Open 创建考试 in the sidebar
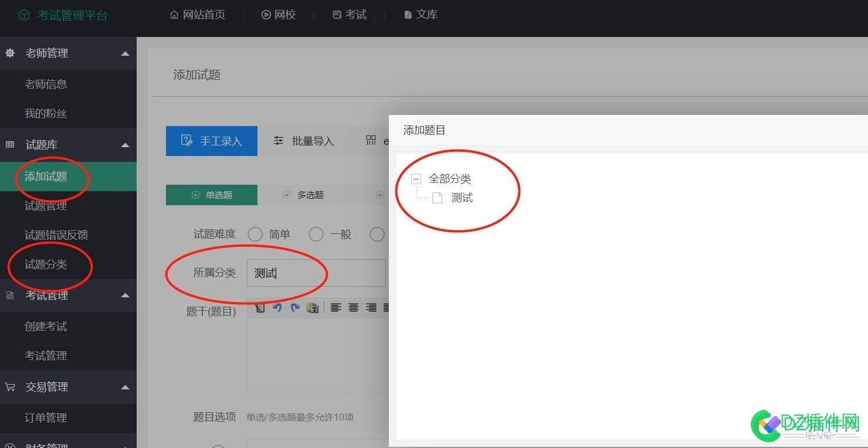This screenshot has height=448, width=868. point(46,326)
